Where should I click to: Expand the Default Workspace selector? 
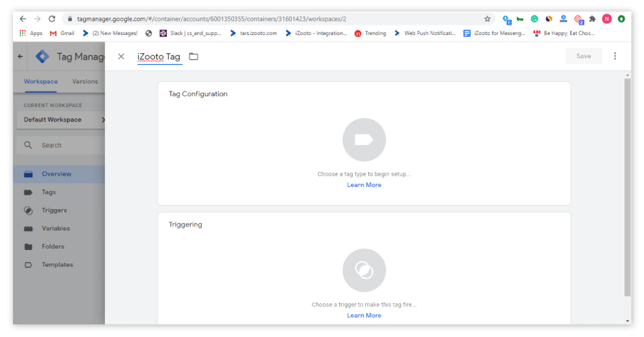coord(61,119)
